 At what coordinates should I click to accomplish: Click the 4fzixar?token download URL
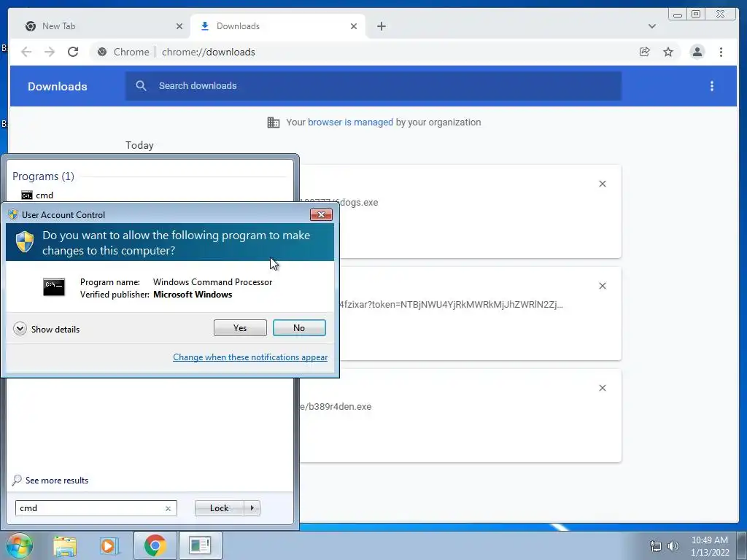(x=451, y=305)
